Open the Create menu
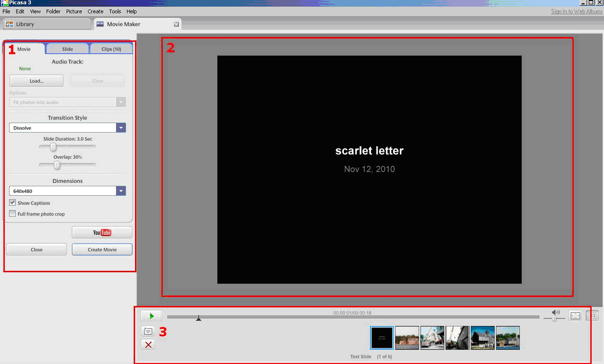This screenshot has width=604, height=364. 96,11
